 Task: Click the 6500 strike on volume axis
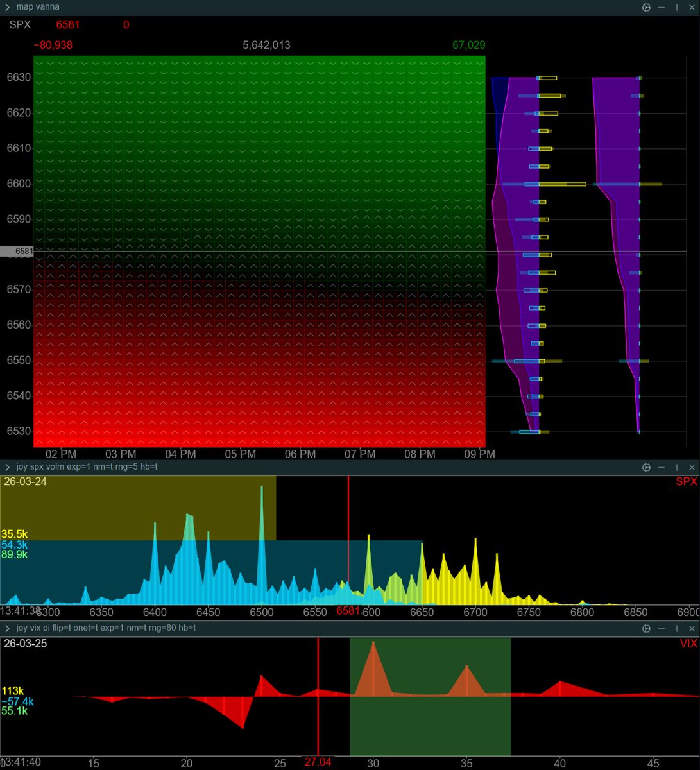[262, 613]
